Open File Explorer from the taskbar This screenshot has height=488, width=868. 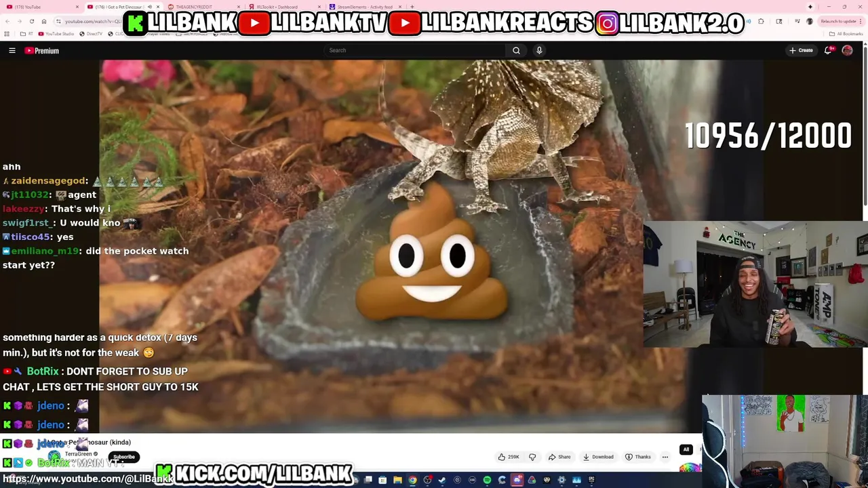click(x=397, y=480)
